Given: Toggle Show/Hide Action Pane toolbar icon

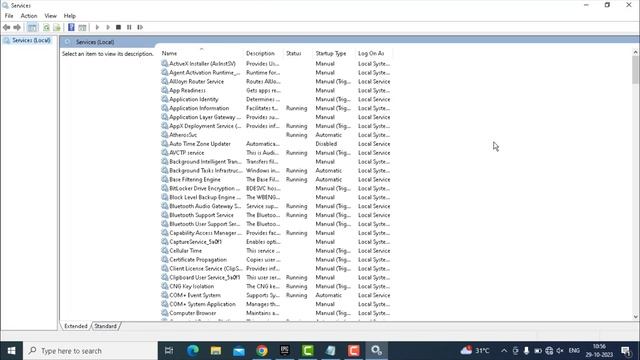Looking at the screenshot, I should [82, 27].
